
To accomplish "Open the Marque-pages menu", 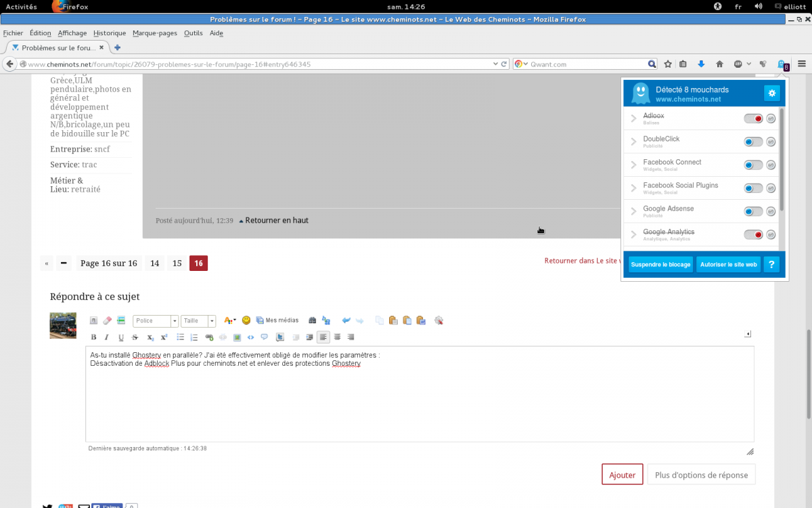I will (x=155, y=33).
